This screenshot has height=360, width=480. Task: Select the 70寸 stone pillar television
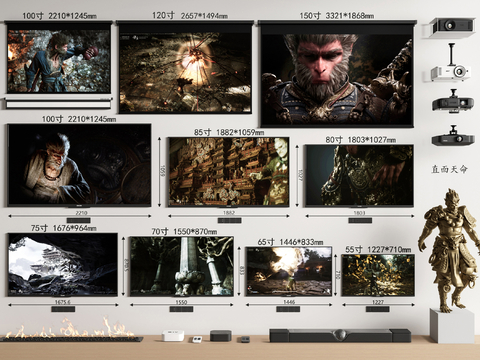click(x=182, y=266)
